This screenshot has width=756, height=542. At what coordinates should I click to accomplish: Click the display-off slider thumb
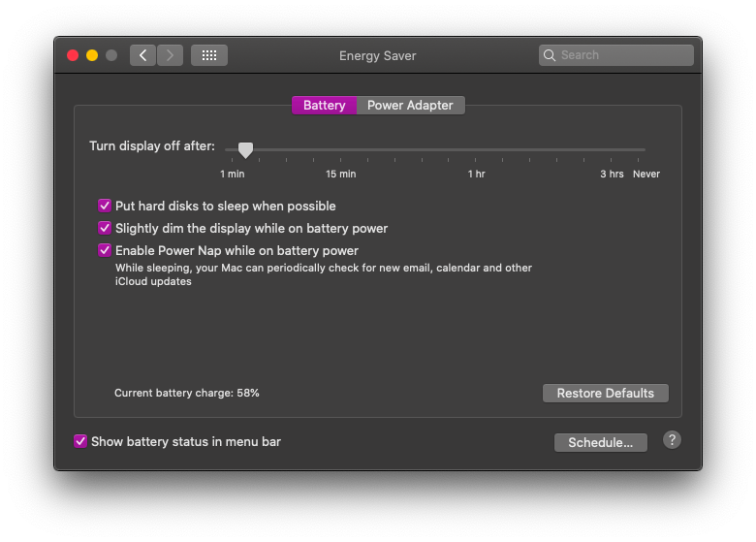[245, 150]
